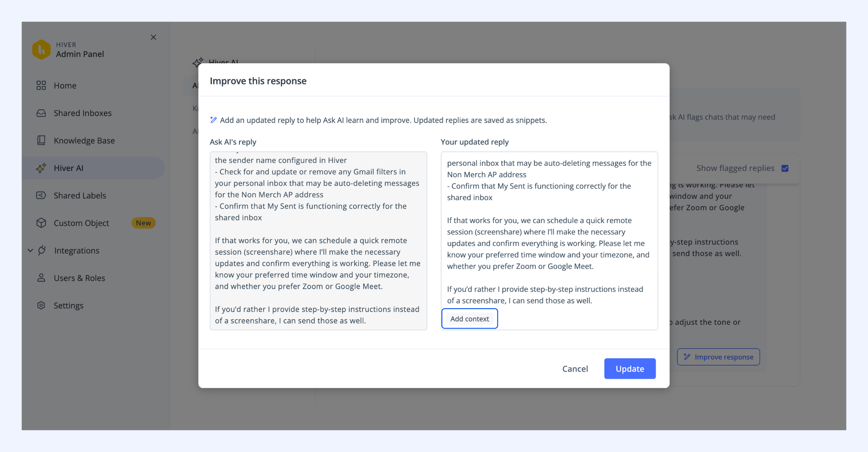The height and width of the screenshot is (452, 868).
Task: Click the Knowledge Base book icon
Action: click(x=41, y=140)
